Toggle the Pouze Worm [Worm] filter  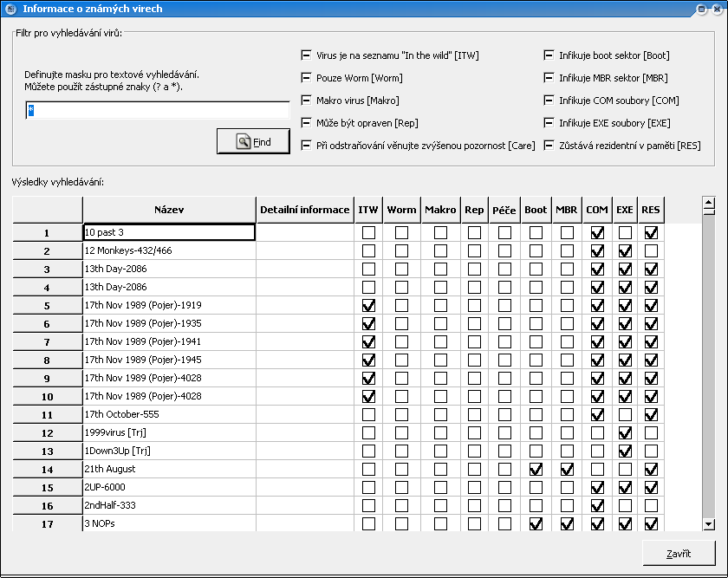click(306, 77)
